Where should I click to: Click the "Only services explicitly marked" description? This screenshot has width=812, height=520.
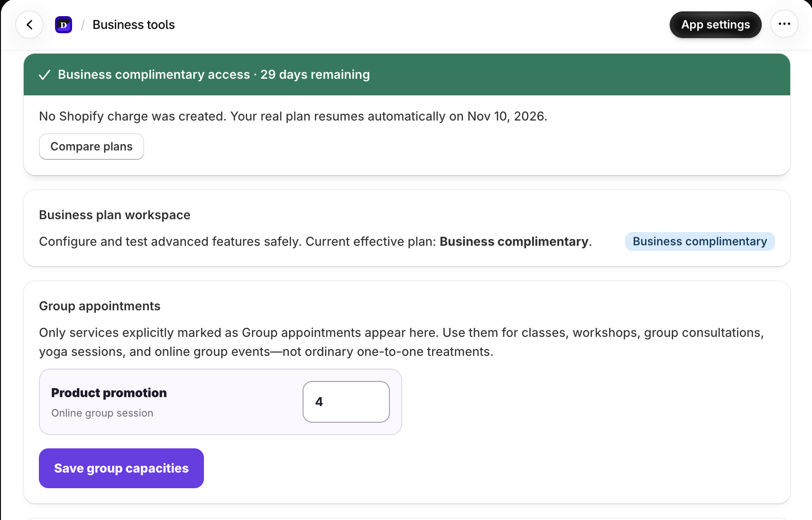pos(401,342)
